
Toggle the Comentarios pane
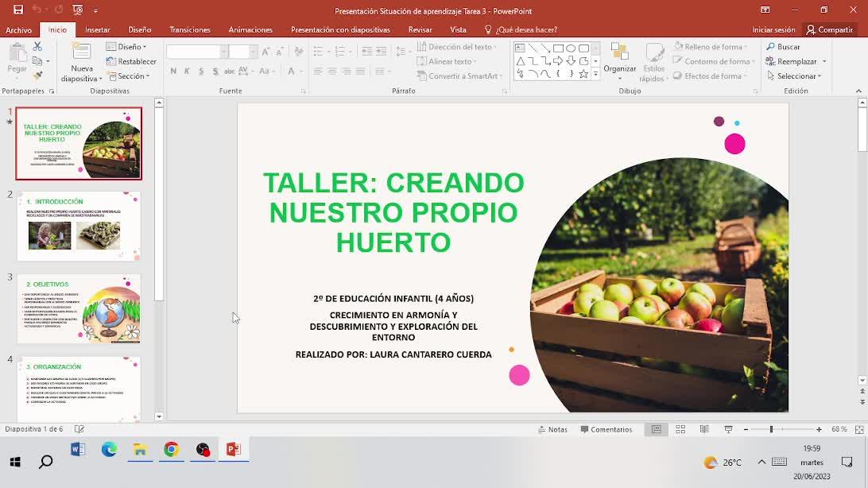coord(606,429)
